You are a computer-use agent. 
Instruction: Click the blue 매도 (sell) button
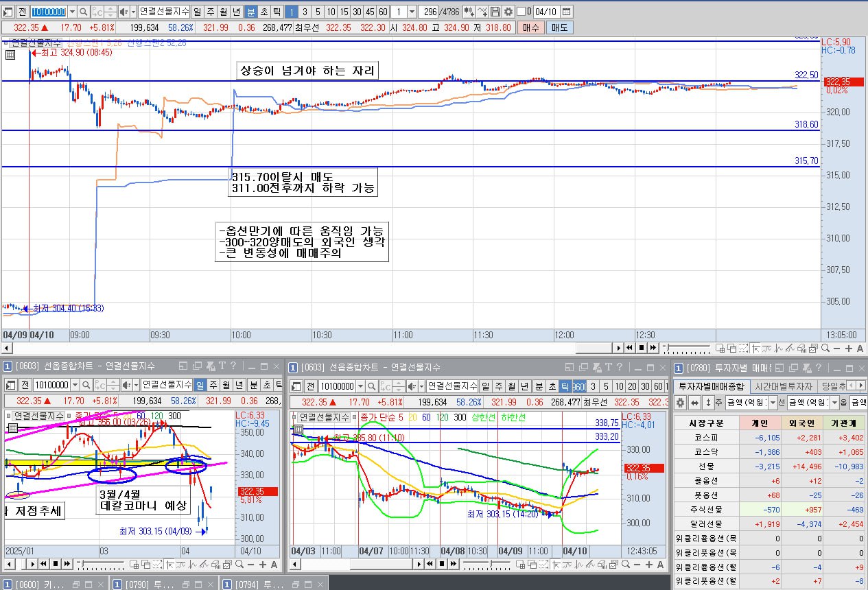coord(559,27)
